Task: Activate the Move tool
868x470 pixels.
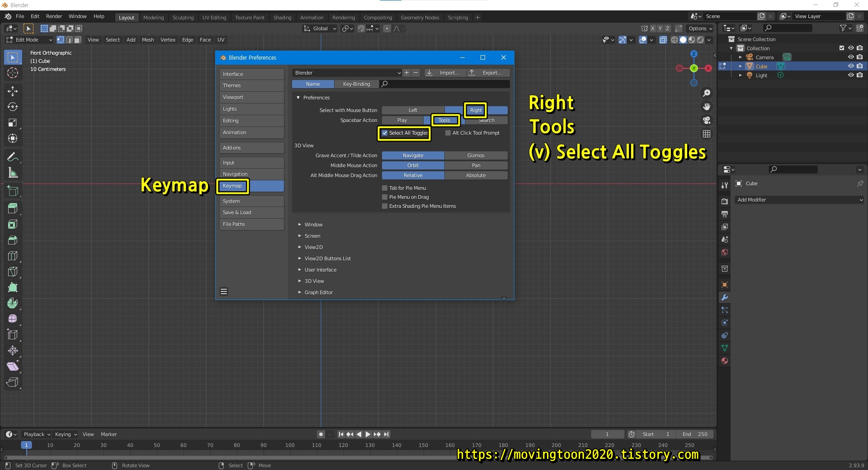Action: pyautogui.click(x=13, y=91)
